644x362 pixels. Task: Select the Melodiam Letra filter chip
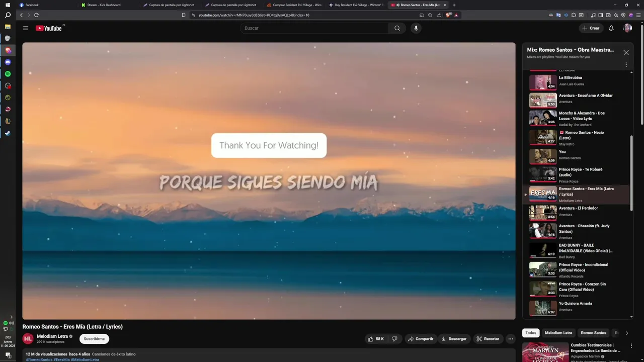click(558, 333)
